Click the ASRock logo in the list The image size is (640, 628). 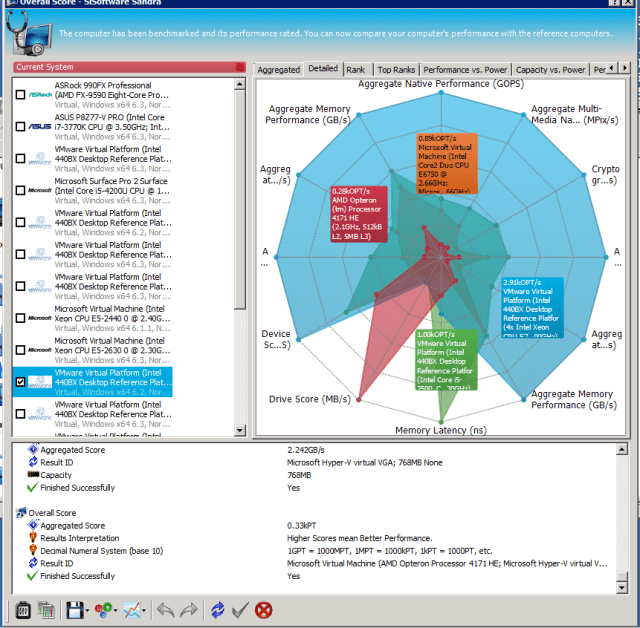click(x=40, y=95)
